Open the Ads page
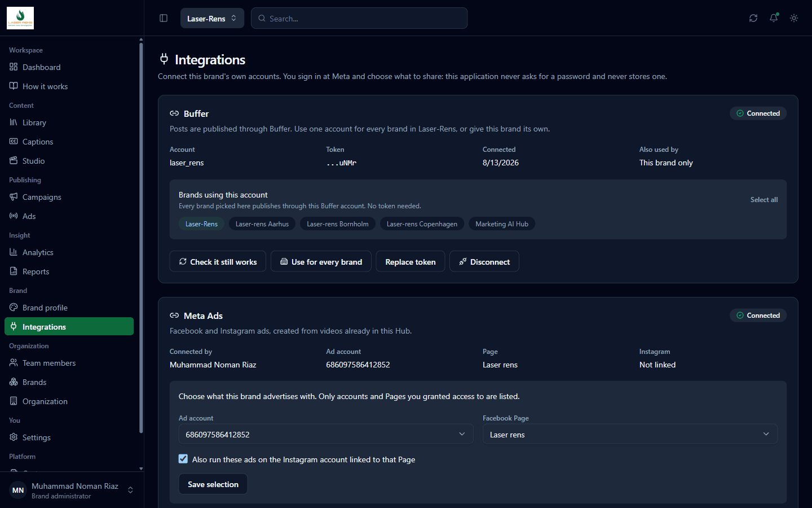This screenshot has width=812, height=508. pyautogui.click(x=69, y=216)
